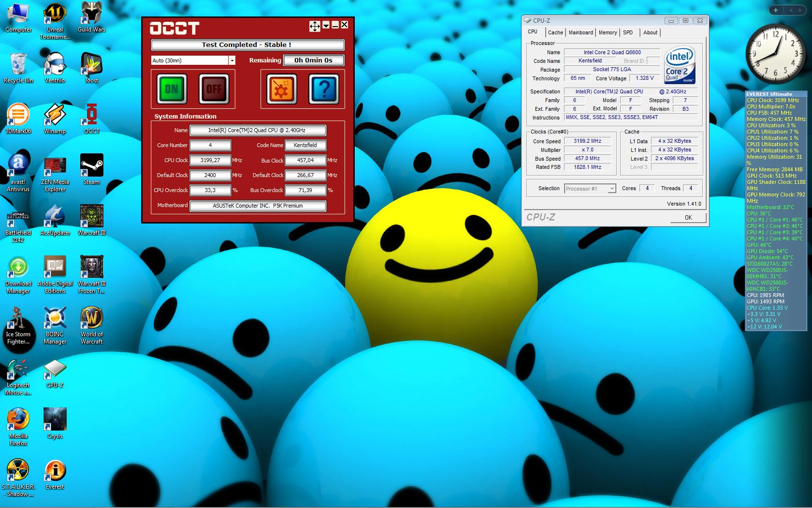Switch to CPU-Z Cache tab
Image resolution: width=812 pixels, height=508 pixels.
555,32
